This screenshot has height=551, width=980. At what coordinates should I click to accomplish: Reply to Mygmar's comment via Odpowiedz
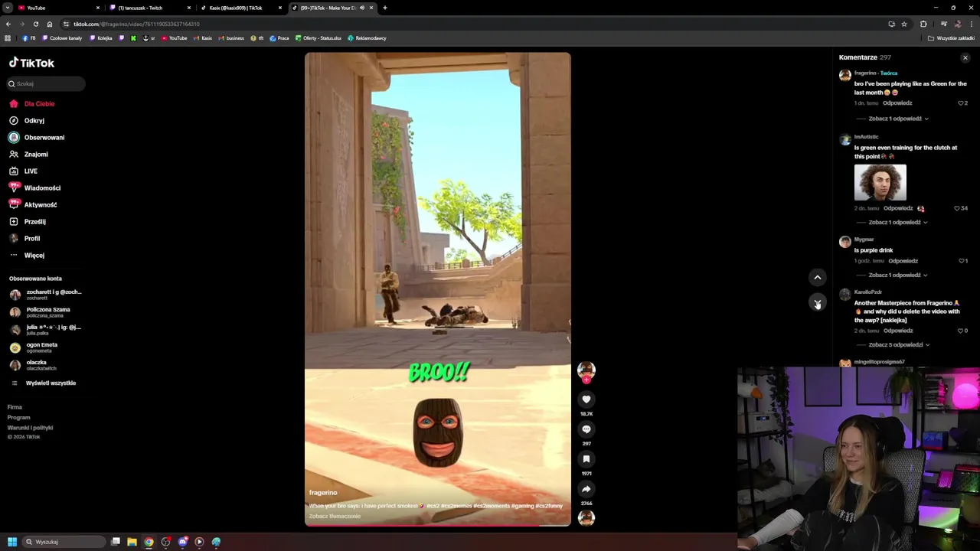[903, 261]
